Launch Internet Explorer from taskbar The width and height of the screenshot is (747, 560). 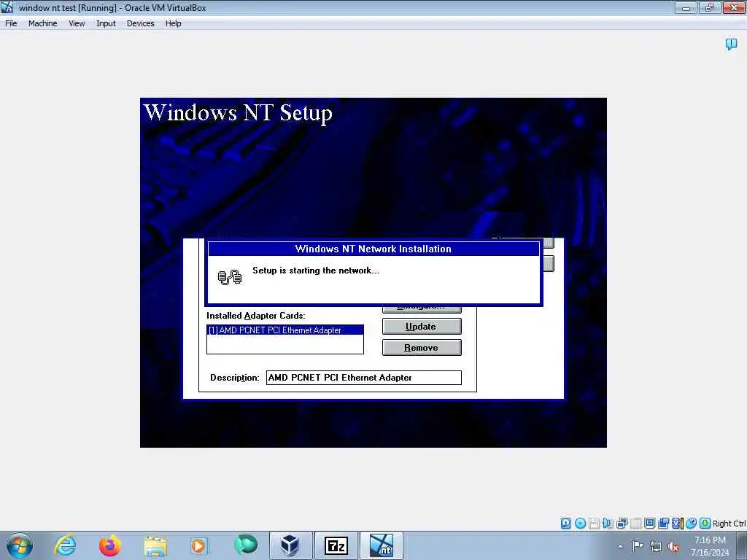(65, 545)
